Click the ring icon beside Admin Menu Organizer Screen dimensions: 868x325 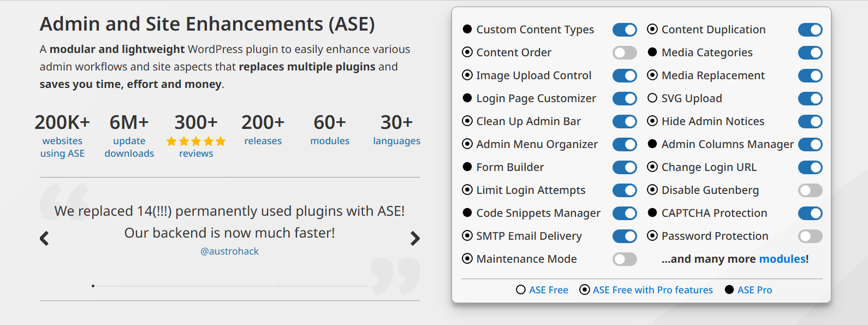467,144
